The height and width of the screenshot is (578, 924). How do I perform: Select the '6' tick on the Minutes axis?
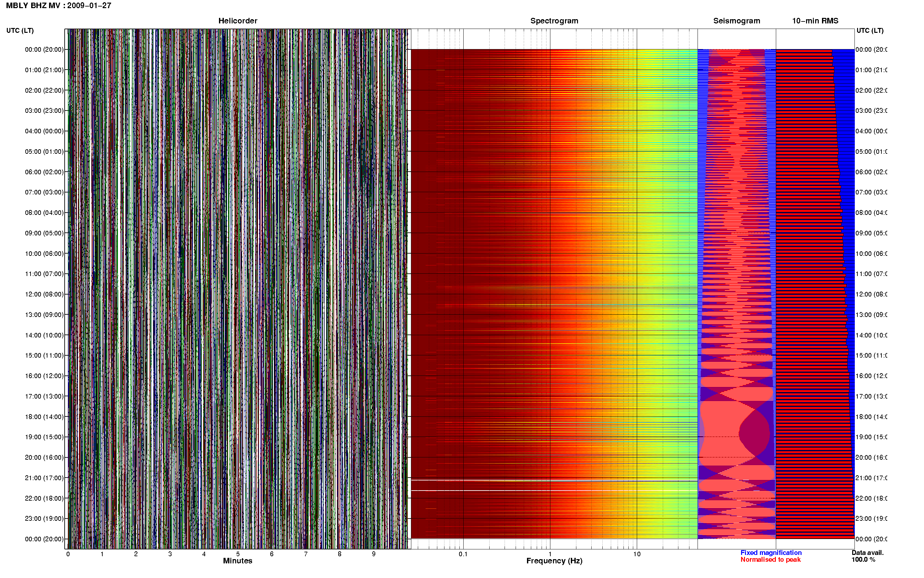pyautogui.click(x=272, y=554)
